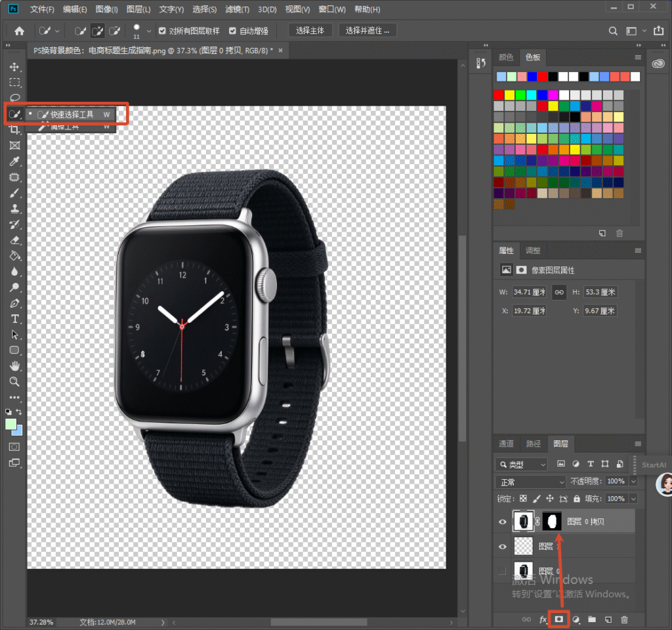Open the tool preset dropdown arrow
The image size is (672, 630).
pos(57,31)
